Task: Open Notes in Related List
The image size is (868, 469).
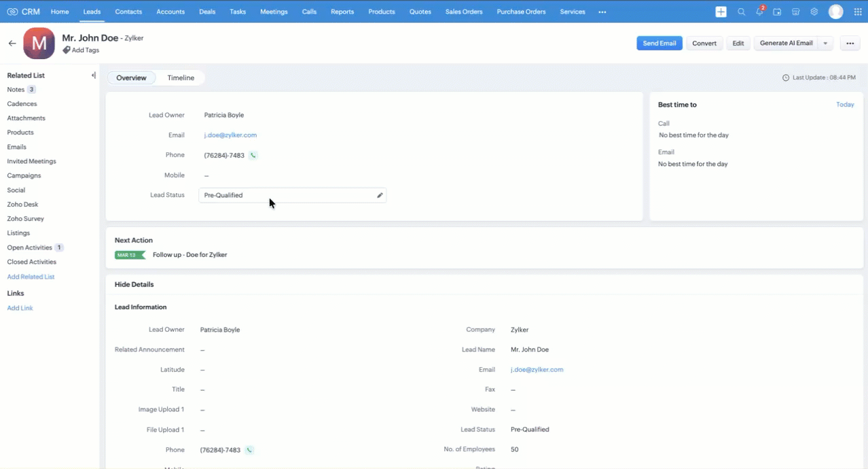Action: click(x=16, y=90)
